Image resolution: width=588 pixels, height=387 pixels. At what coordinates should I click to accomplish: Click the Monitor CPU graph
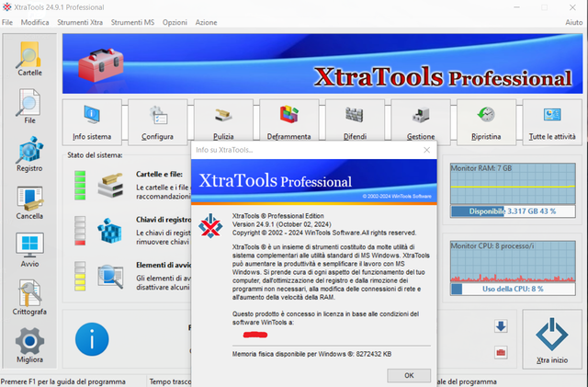click(x=513, y=262)
